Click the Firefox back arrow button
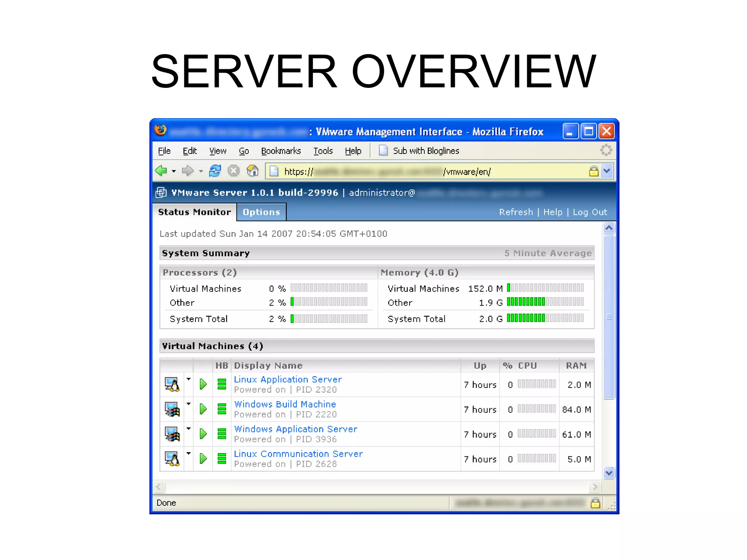The width and height of the screenshot is (747, 560). pyautogui.click(x=161, y=171)
